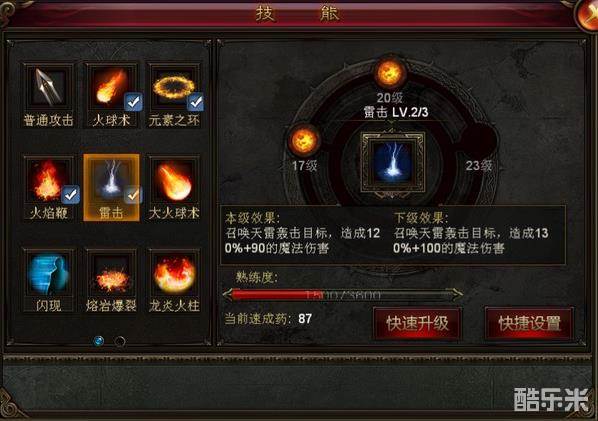
Task: Select the 闪现 blink skill icon
Action: (48, 273)
